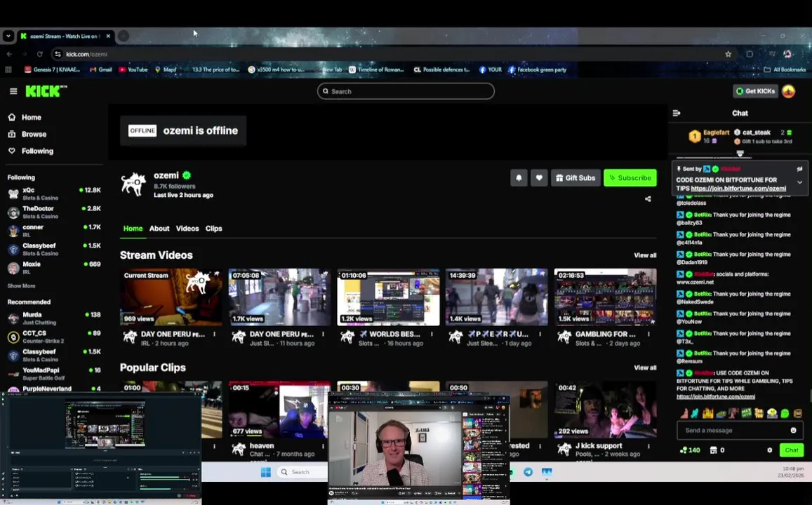The width and height of the screenshot is (812, 505).
Task: Go back using browser back arrow
Action: tap(9, 54)
